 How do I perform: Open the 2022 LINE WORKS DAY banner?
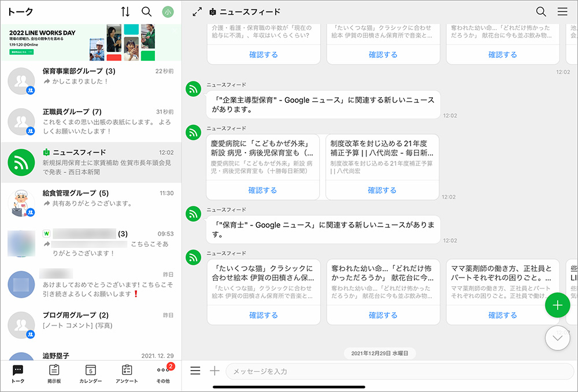tap(91, 43)
